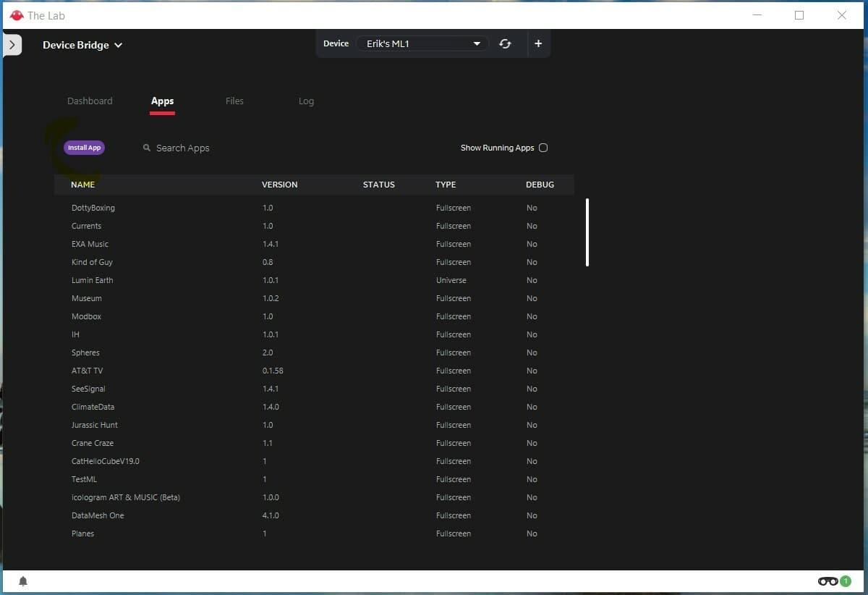Viewport: 868px width, 595px height.
Task: Select the AT&T TV app
Action: pos(314,371)
